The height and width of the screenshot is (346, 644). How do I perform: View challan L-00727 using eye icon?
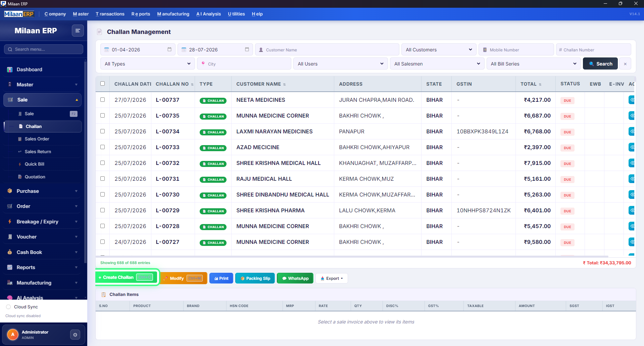pyautogui.click(x=632, y=242)
